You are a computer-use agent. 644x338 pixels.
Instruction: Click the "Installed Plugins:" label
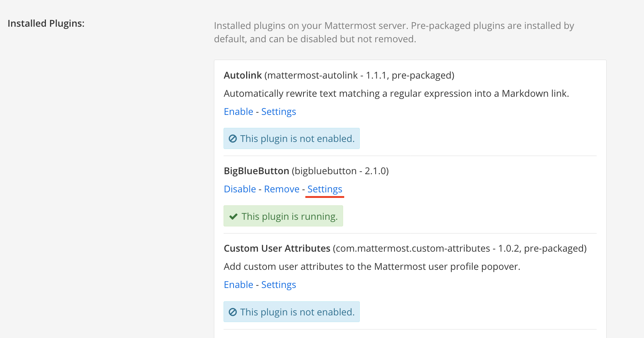(x=46, y=23)
